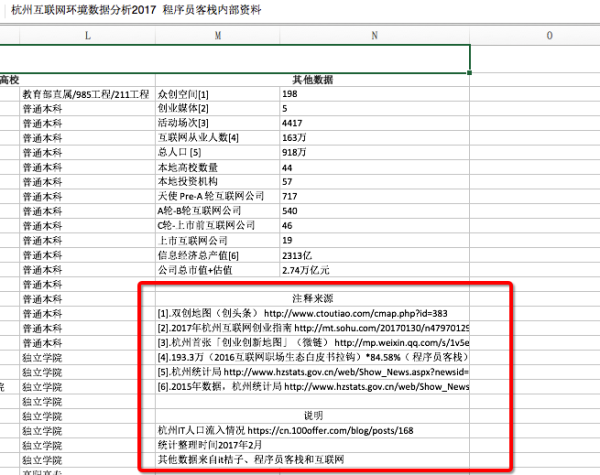Image resolution: width=600 pixels, height=475 pixels.
Task: Click the green selection fill handle
Action: point(469,73)
